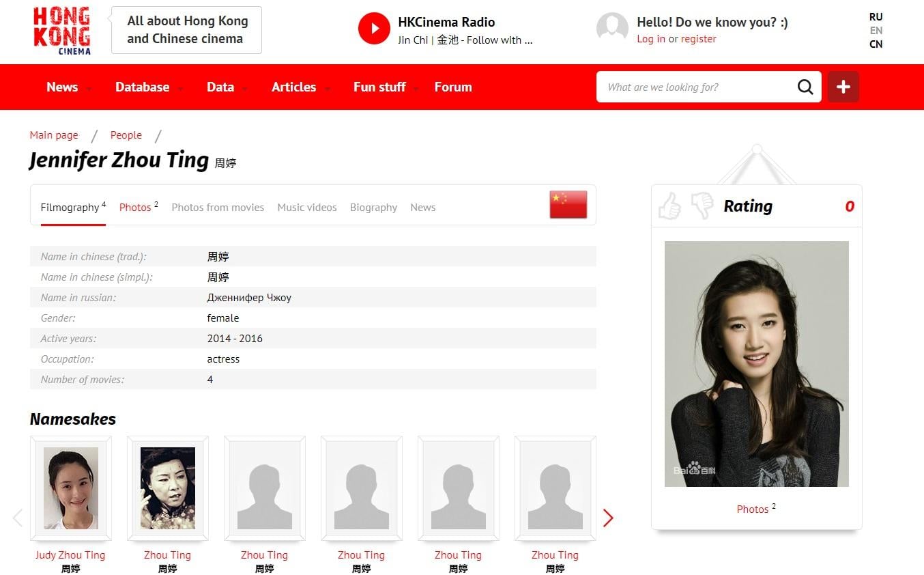Click the user avatar icon
The image size is (924, 575).
tap(612, 29)
